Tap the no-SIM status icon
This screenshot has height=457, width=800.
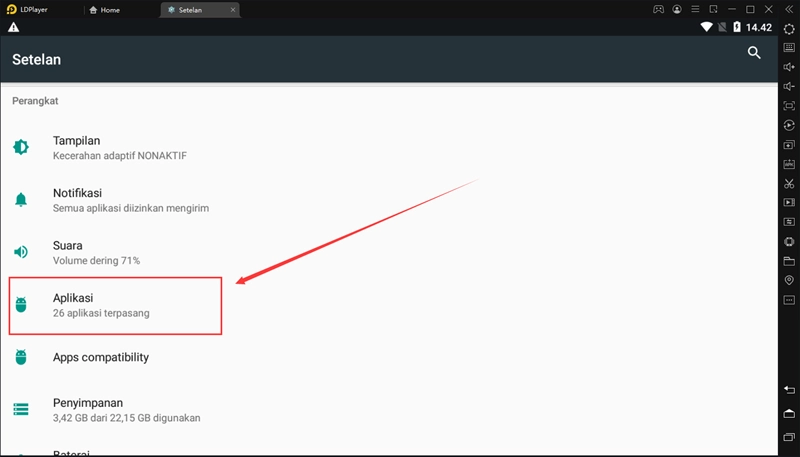click(x=722, y=27)
